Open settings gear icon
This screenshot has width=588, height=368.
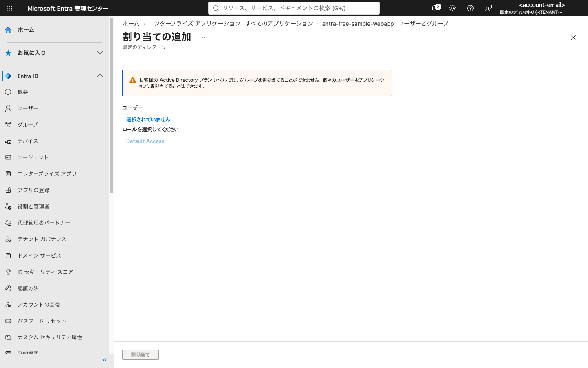[452, 8]
